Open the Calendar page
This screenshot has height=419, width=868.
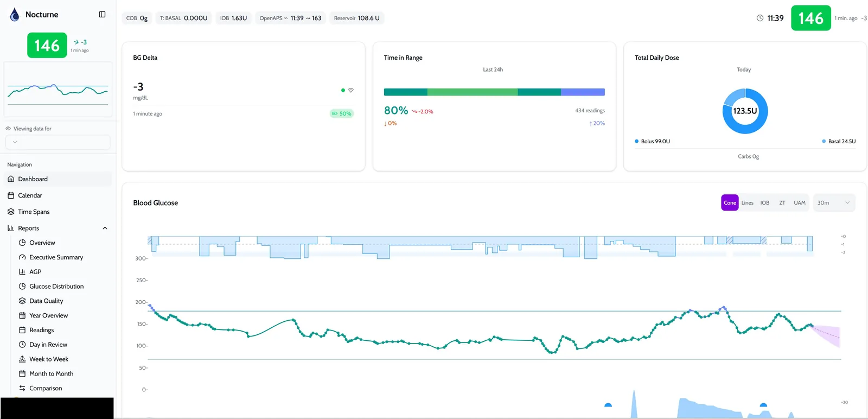58,195
